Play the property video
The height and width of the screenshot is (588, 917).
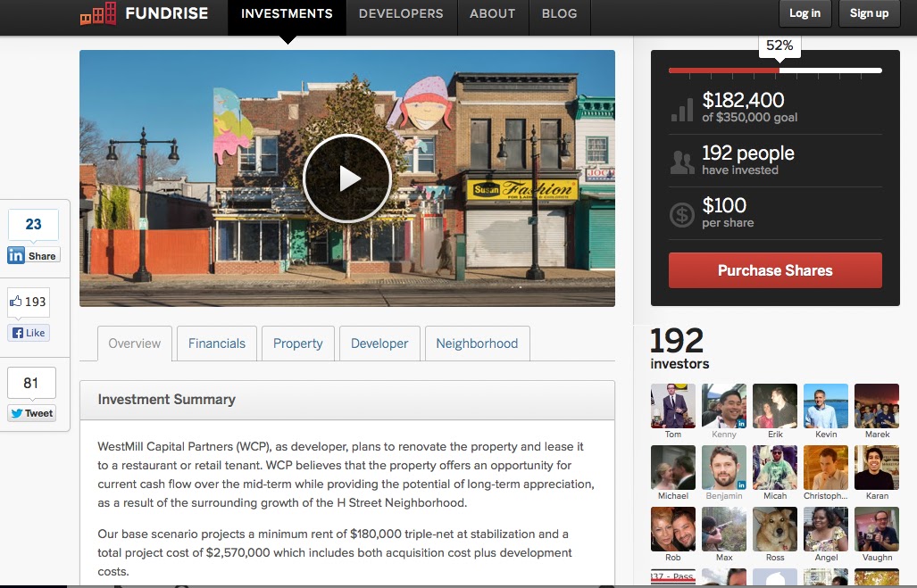[347, 178]
